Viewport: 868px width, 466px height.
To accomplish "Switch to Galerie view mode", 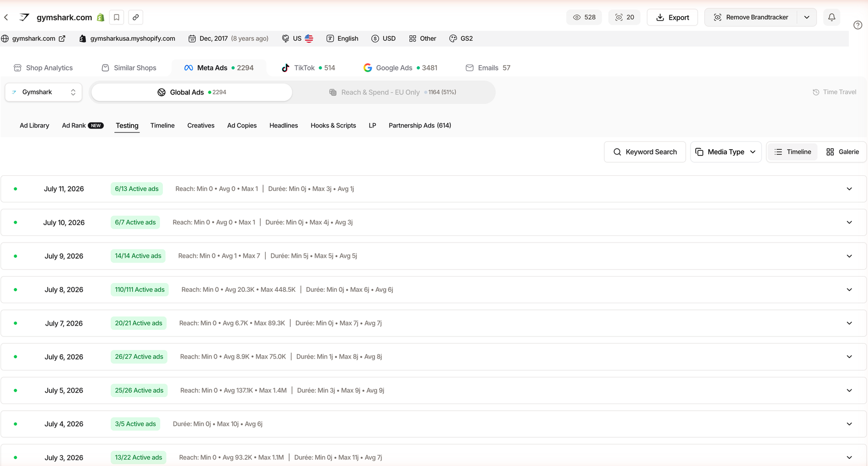I will pyautogui.click(x=843, y=152).
